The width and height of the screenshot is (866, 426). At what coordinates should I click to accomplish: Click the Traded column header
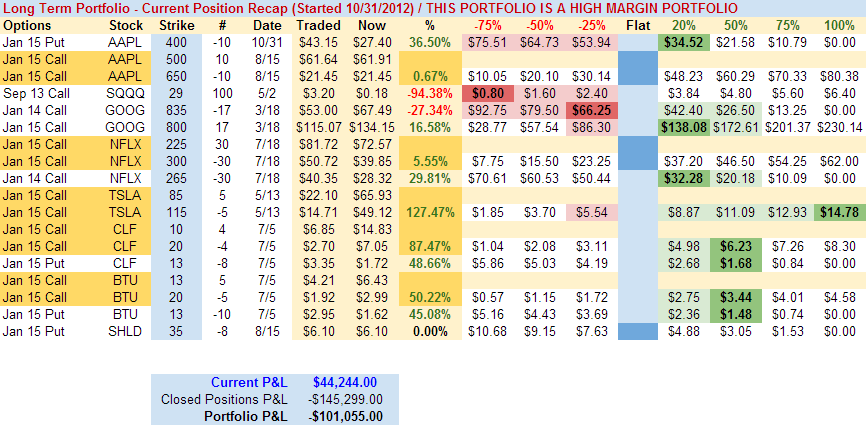(317, 24)
